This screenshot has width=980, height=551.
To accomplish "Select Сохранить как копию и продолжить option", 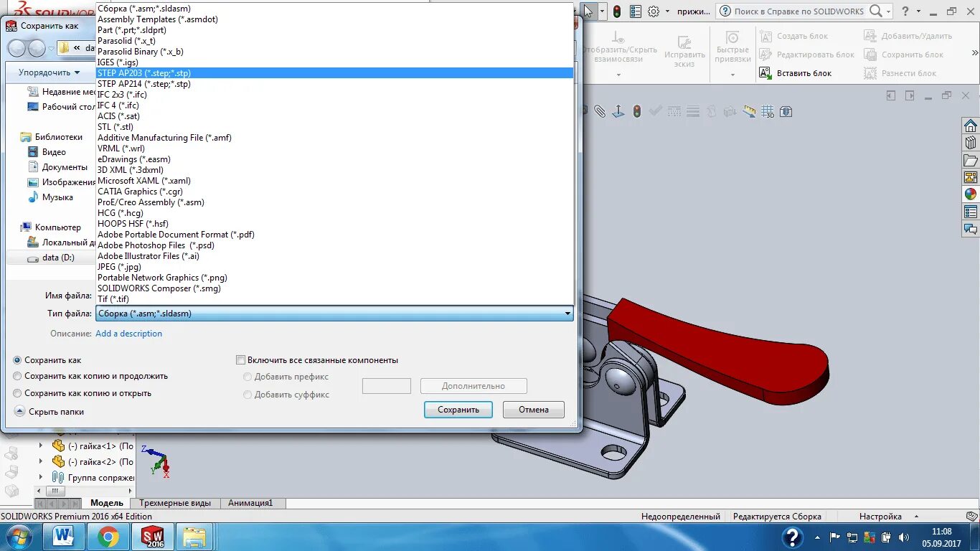I will [18, 376].
